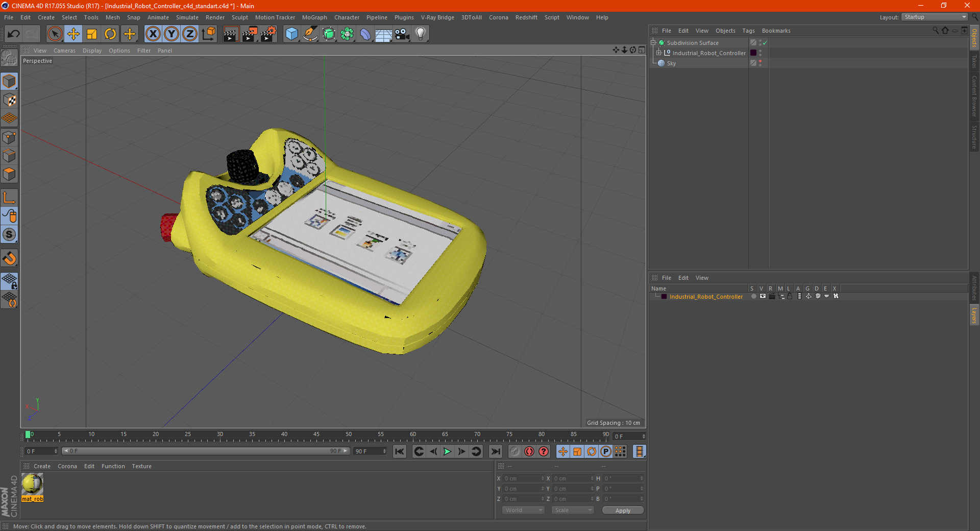Enable Polygons mode in left palette
This screenshot has height=531, width=980.
tap(9, 174)
